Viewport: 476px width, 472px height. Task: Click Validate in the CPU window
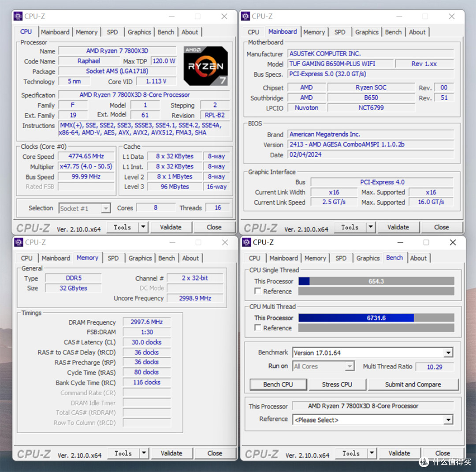[171, 227]
